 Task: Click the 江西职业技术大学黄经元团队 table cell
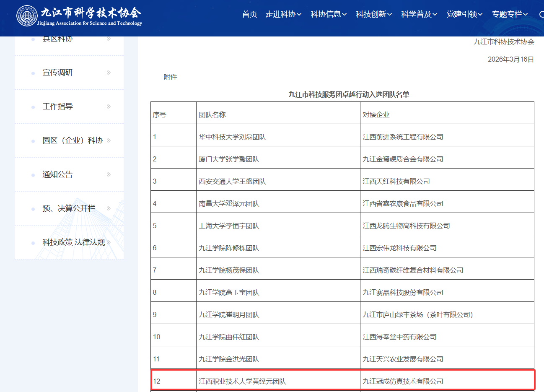(242, 381)
